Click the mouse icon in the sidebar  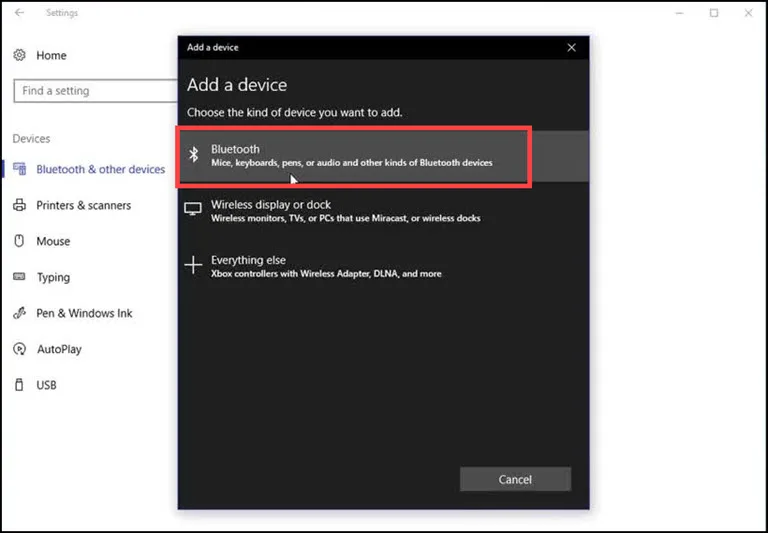(19, 241)
